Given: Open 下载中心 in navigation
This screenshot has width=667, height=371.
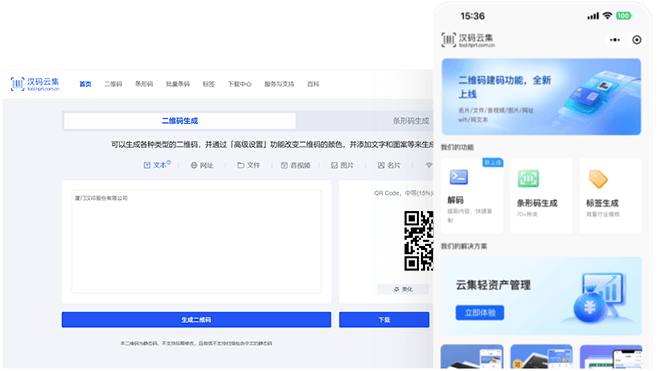Looking at the screenshot, I should coord(239,84).
